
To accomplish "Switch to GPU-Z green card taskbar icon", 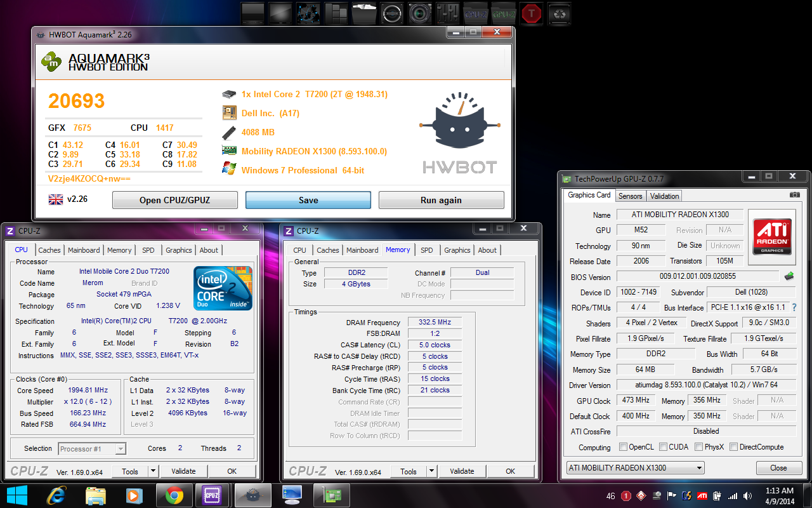I will point(332,495).
